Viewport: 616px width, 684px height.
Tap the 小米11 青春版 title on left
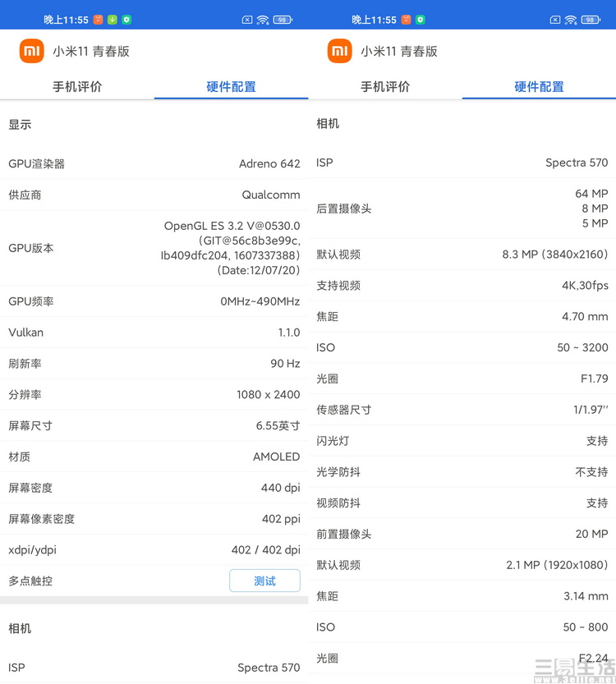click(91, 52)
